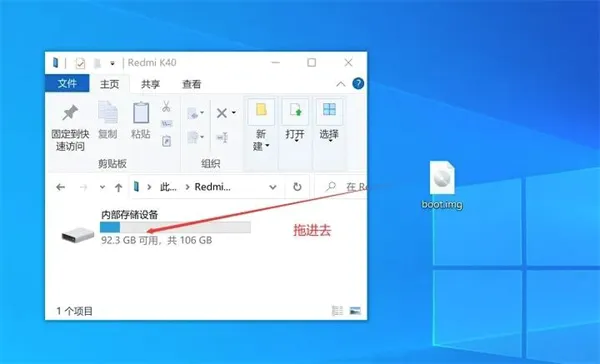Refresh the Redmi K40 folder view
Viewport: 600px width, 364px height.
point(297,187)
